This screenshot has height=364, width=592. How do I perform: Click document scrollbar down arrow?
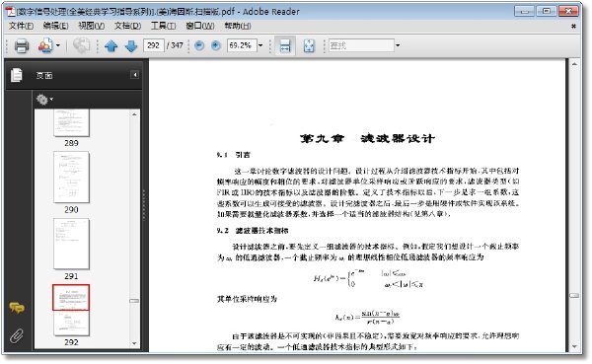(x=574, y=346)
